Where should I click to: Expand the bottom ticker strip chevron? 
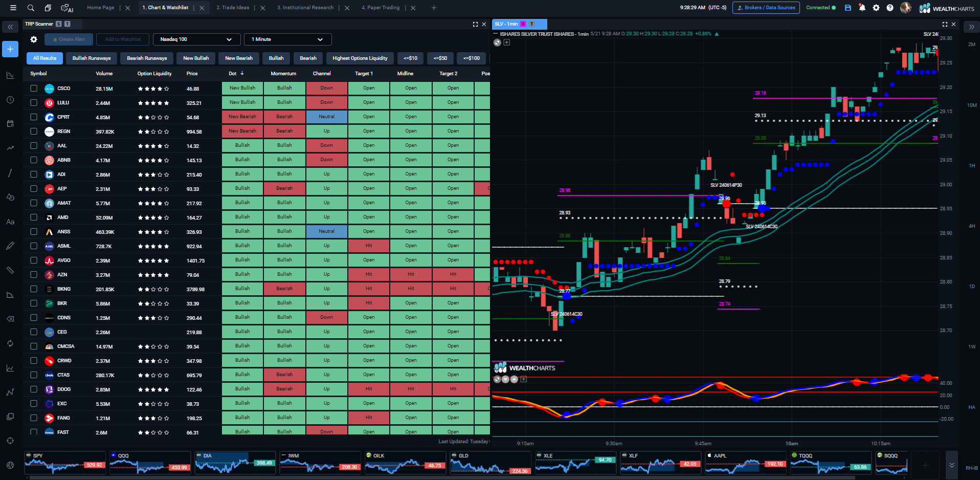point(951,465)
